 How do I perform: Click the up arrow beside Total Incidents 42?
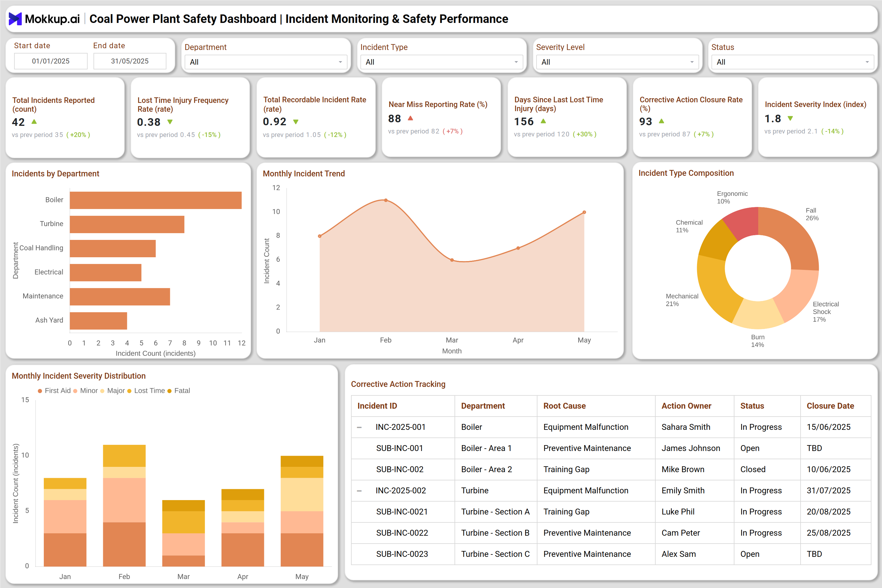click(34, 121)
